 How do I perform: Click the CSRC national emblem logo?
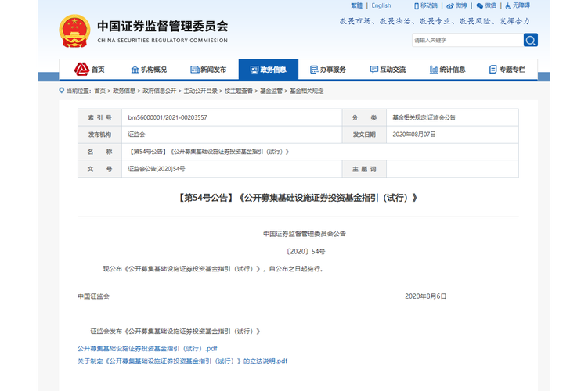[74, 31]
